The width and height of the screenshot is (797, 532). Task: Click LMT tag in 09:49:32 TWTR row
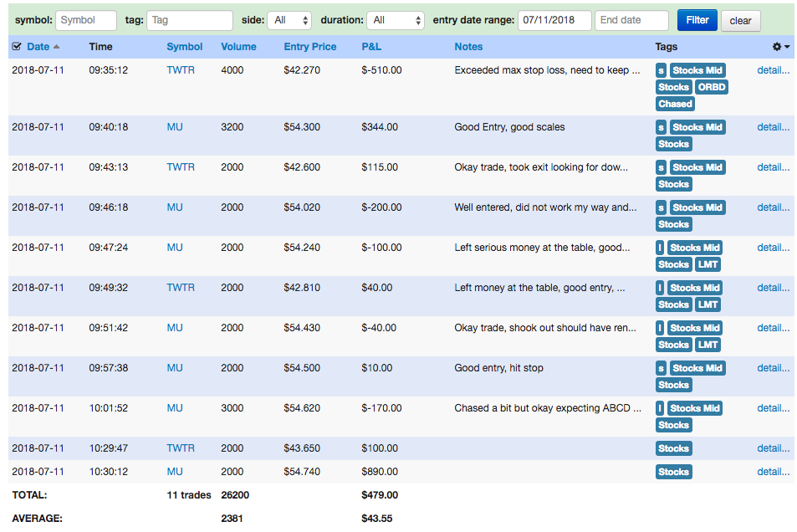(708, 304)
